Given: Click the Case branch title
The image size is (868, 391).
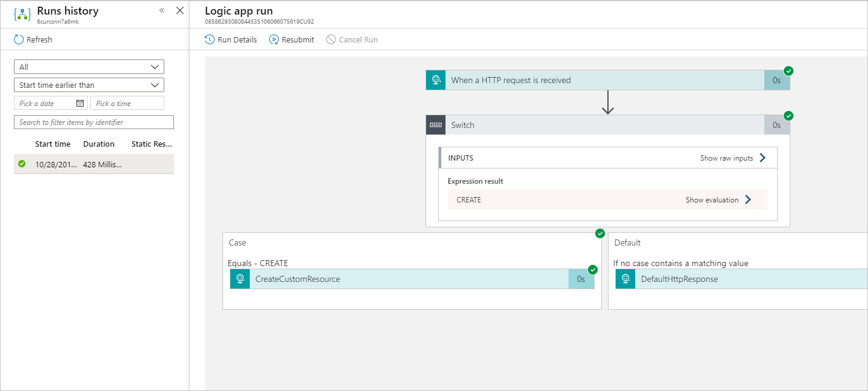Looking at the screenshot, I should point(237,242).
